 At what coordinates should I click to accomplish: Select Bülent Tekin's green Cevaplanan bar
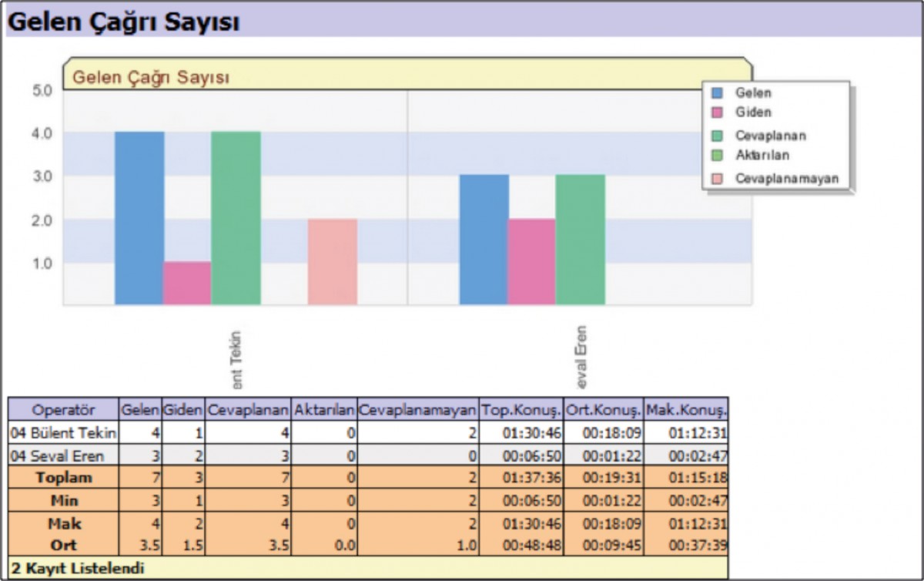click(x=236, y=218)
